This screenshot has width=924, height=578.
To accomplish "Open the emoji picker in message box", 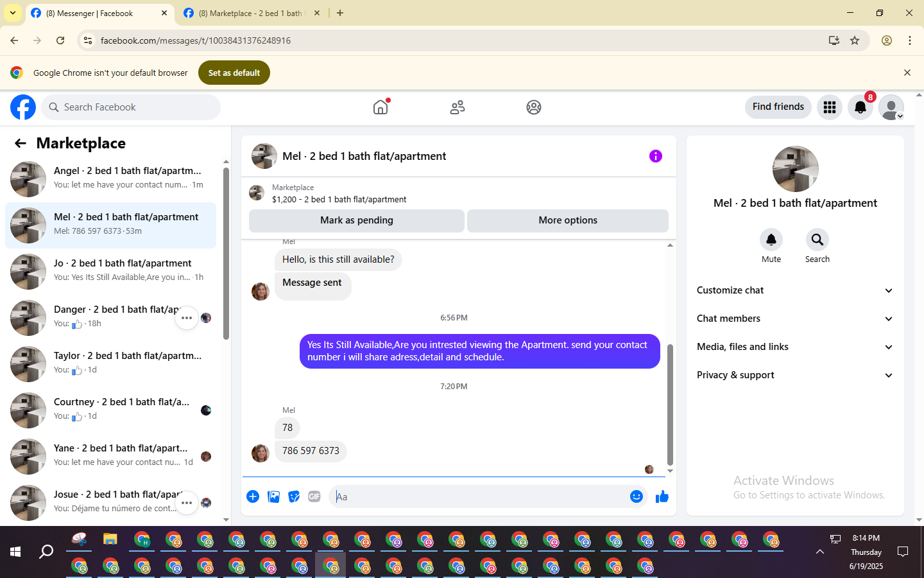I will pos(637,496).
